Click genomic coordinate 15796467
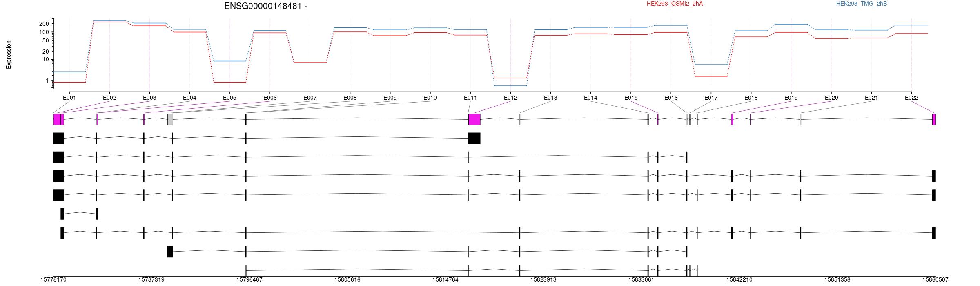 (x=249, y=280)
